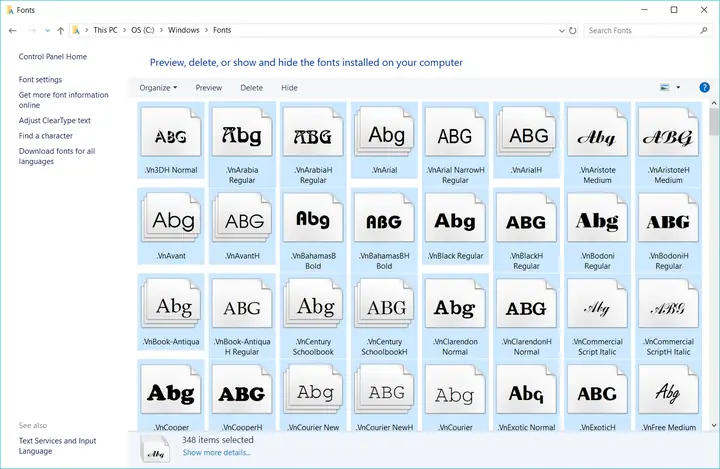Click the Windows breadcrumb in address bar
The image size is (720, 469).
[184, 30]
